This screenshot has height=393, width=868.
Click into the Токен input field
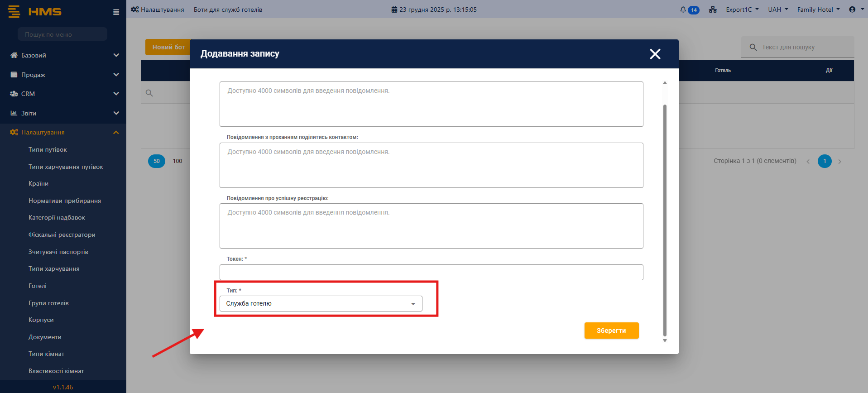[431, 273]
